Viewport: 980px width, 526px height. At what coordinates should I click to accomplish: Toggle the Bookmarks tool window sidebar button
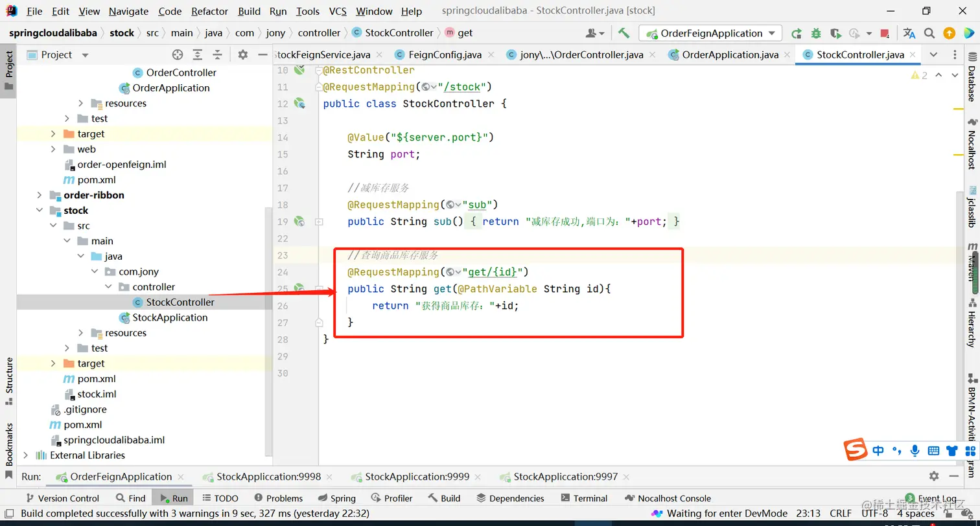[x=9, y=451]
